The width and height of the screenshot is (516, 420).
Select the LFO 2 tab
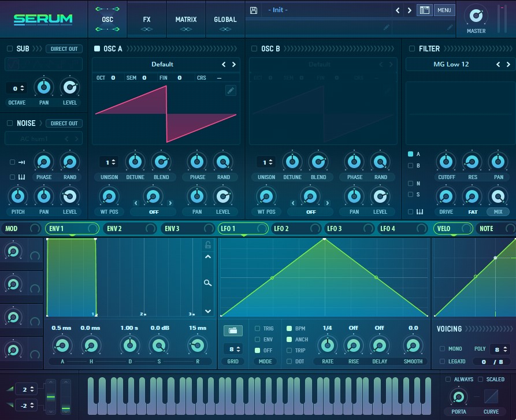[295, 229]
